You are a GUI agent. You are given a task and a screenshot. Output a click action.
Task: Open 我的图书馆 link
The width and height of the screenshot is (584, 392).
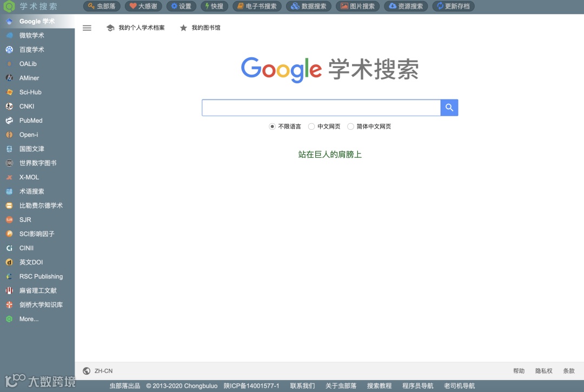(x=206, y=28)
